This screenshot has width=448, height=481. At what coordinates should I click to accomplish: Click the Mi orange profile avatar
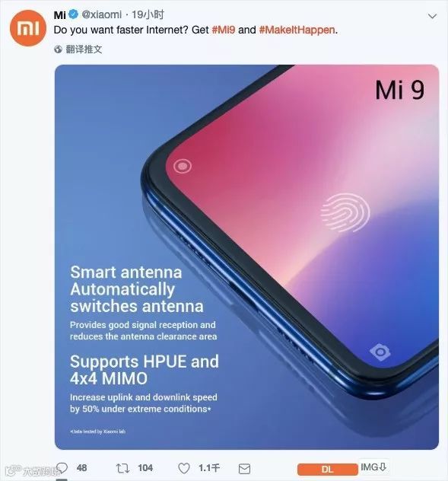tap(28, 28)
